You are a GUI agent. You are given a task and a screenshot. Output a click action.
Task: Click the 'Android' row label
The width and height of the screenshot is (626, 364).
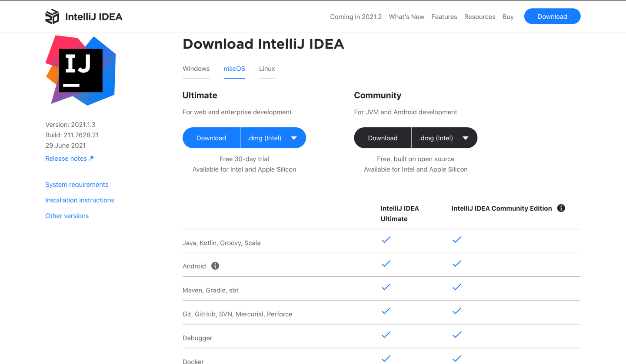coord(194,266)
